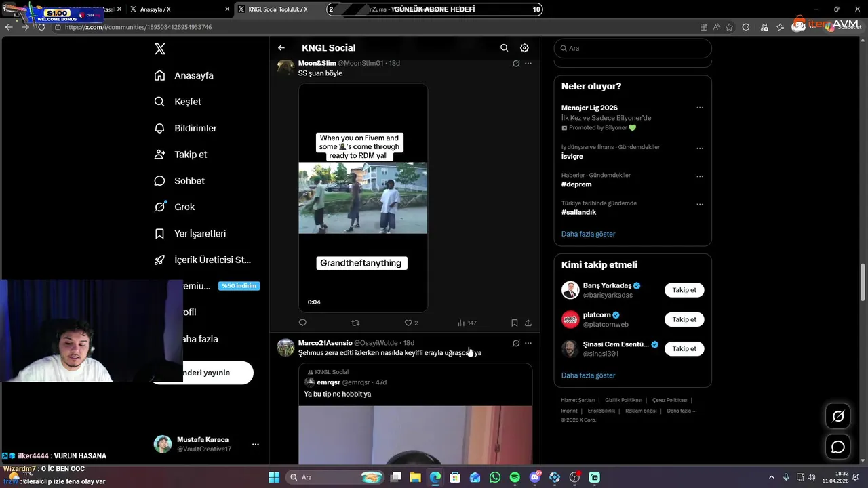Image resolution: width=868 pixels, height=488 pixels.
Task: Open WhatsApp from taskbar
Action: pyautogui.click(x=495, y=477)
